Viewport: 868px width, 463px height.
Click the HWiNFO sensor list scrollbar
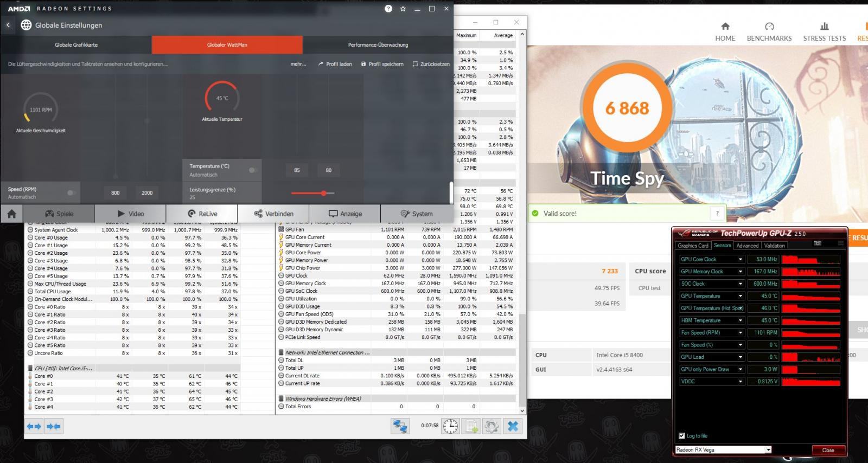[x=522, y=360]
